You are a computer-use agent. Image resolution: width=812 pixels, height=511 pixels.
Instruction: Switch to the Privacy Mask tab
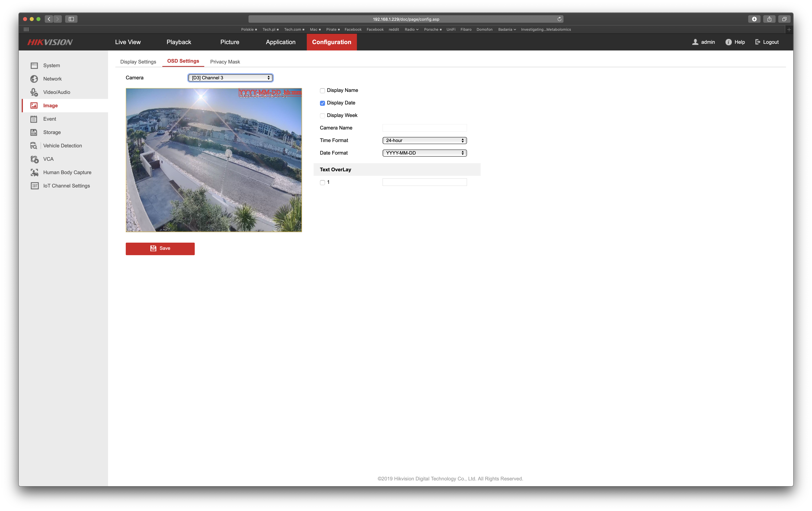coord(225,62)
